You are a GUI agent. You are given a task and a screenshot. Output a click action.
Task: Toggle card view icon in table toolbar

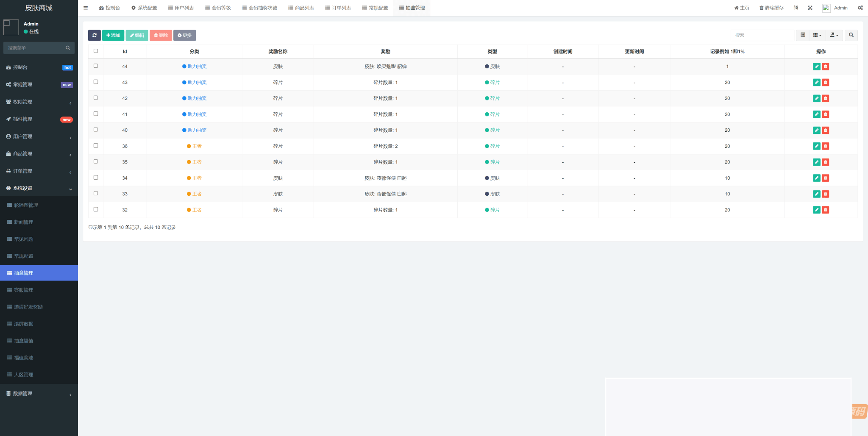coord(803,35)
